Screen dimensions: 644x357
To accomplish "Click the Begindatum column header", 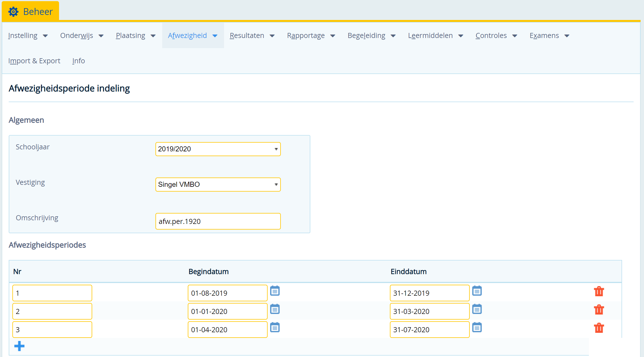I will pos(209,271).
